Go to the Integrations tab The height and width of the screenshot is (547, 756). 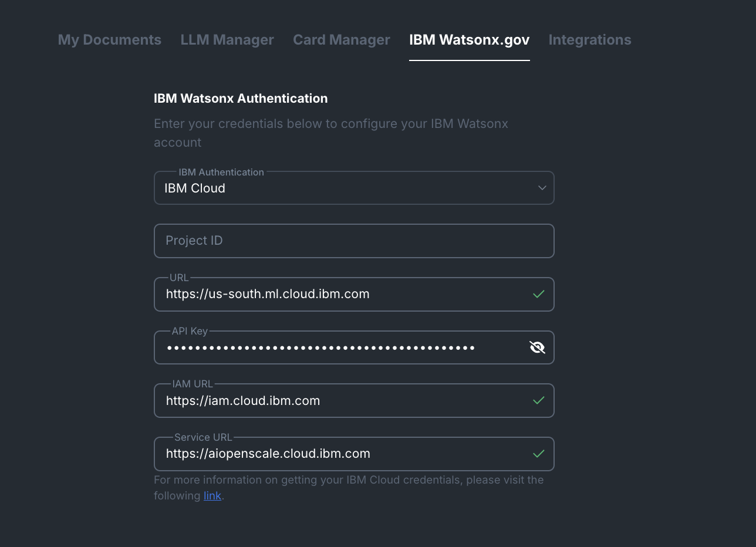coord(590,40)
